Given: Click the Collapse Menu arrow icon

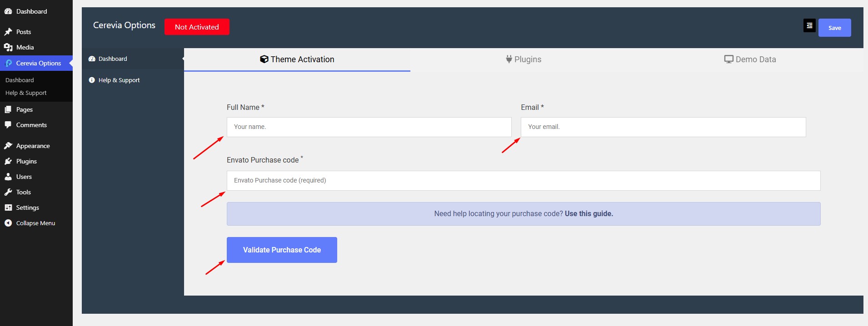Looking at the screenshot, I should (8, 223).
